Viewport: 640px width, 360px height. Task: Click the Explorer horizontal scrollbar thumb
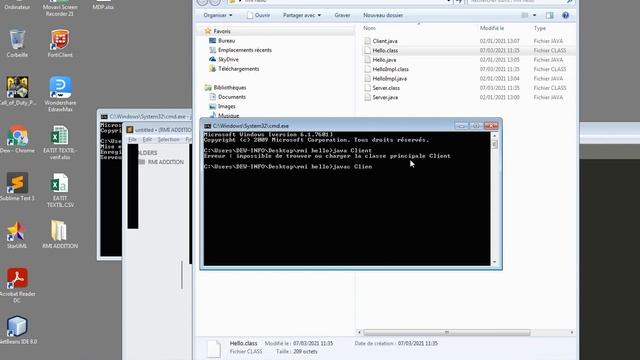click(x=447, y=333)
